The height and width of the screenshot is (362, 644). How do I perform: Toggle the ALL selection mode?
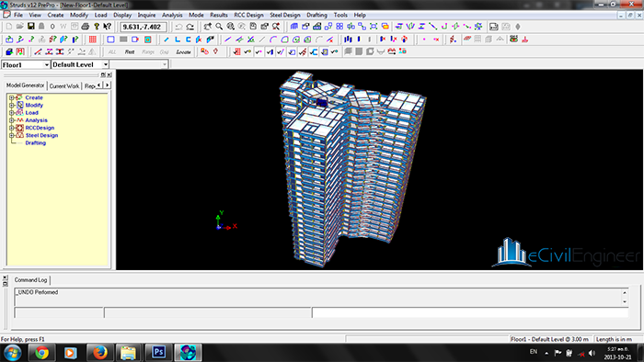pos(111,51)
